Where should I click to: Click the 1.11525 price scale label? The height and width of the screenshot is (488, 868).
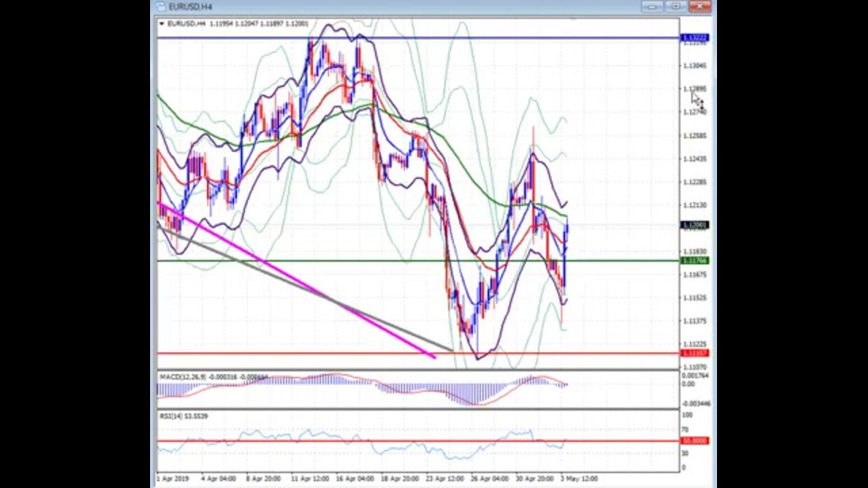(x=694, y=297)
